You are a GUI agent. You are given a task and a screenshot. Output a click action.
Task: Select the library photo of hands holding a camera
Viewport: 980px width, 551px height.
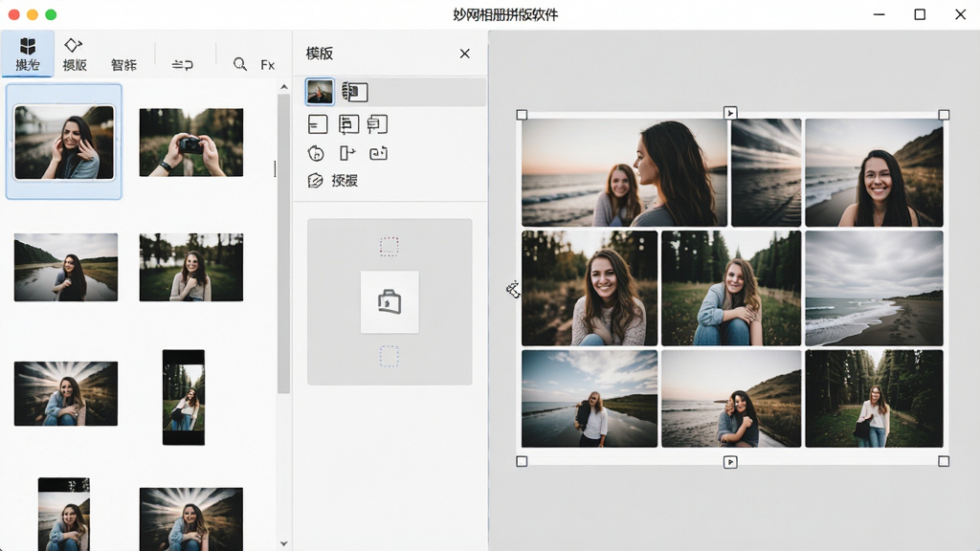[x=191, y=143]
